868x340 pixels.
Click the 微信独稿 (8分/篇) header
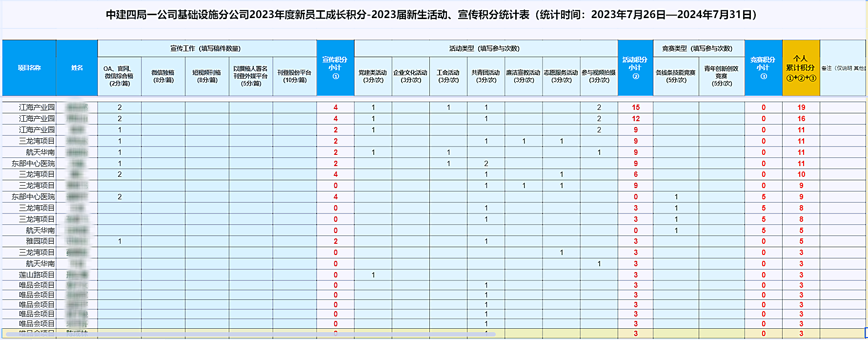pyautogui.click(x=163, y=76)
